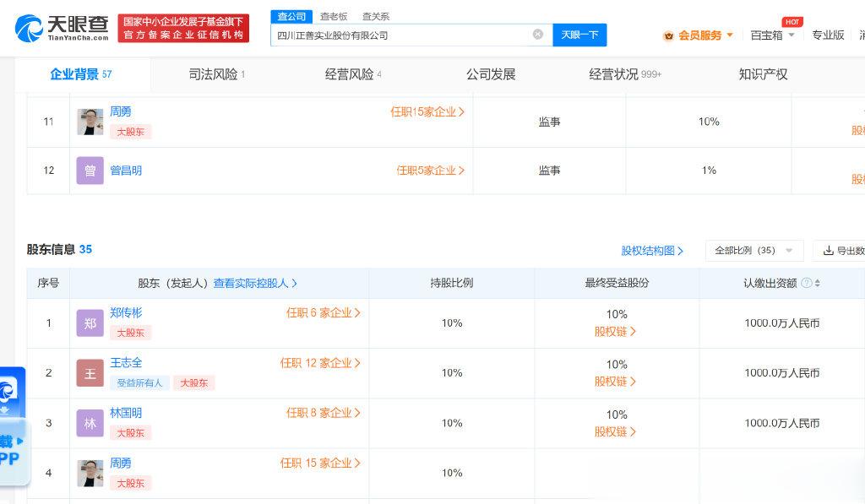The width and height of the screenshot is (865, 504).
Task: Sort by 认缴出资额 using the sort arrows
Action: pos(818,283)
